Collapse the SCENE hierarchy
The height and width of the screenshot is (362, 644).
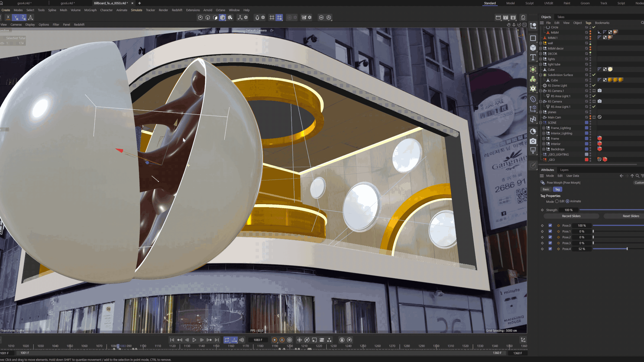point(540,123)
